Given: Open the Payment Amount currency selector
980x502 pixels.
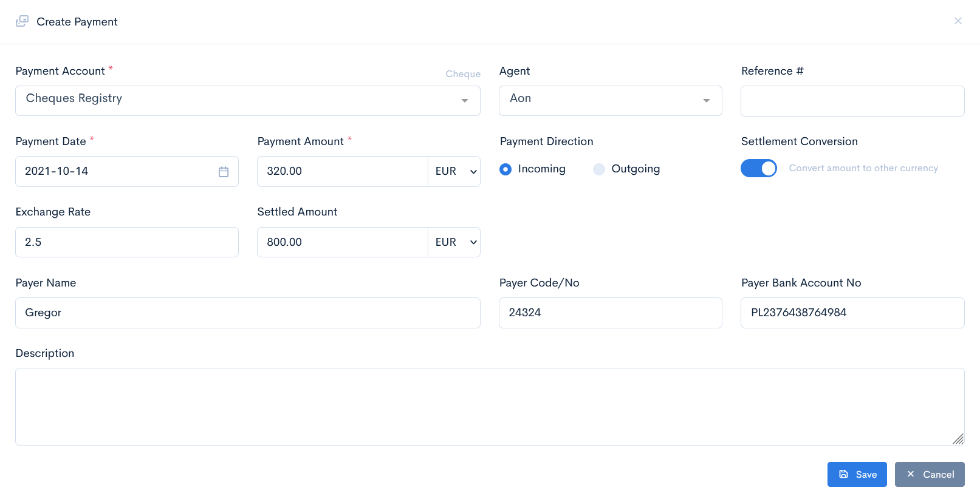Looking at the screenshot, I should [x=454, y=171].
